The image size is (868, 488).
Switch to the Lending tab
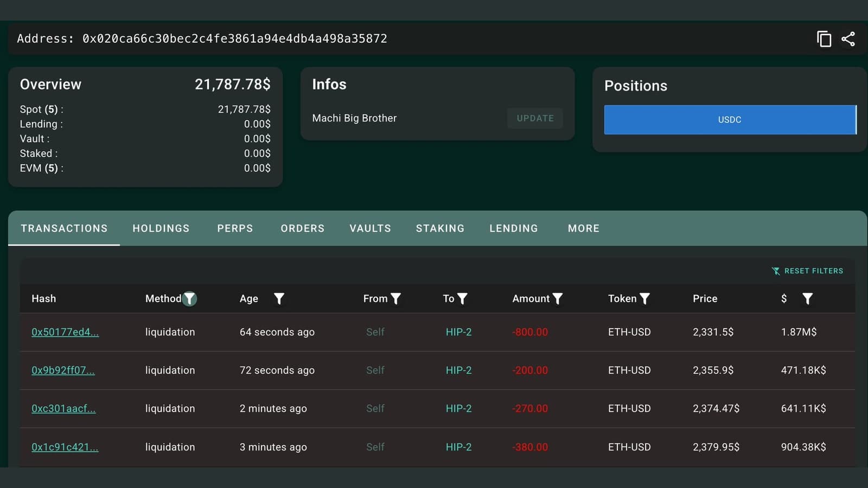pos(513,228)
